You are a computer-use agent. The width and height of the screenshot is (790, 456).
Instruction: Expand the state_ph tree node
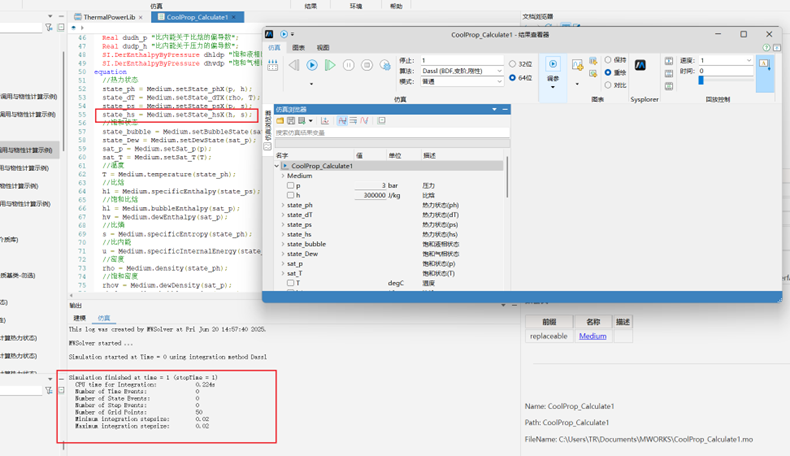coord(283,205)
